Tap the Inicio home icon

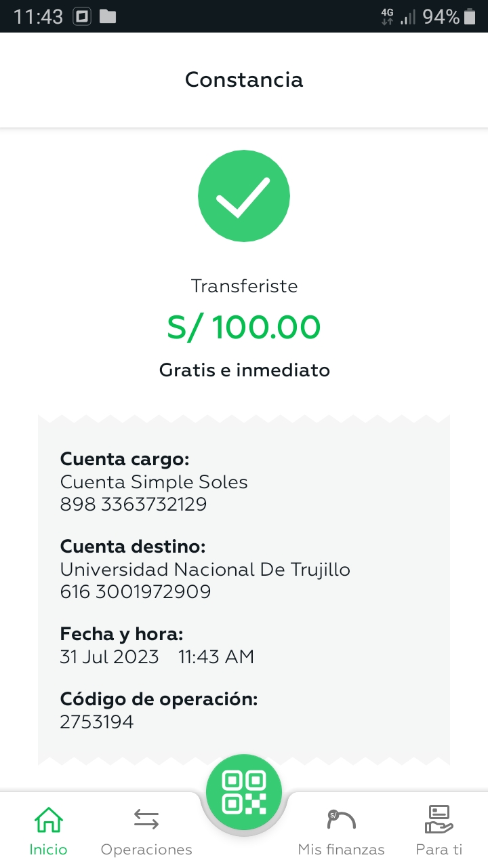(x=48, y=820)
